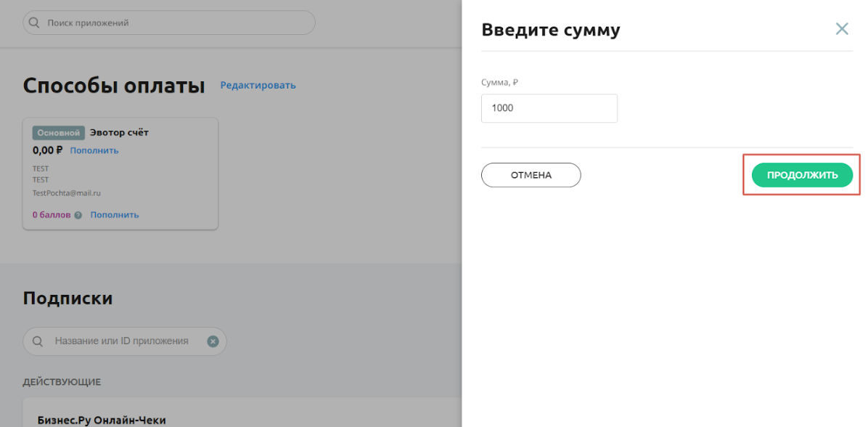
Task: Click the '0 баллов' points text
Action: click(x=52, y=215)
